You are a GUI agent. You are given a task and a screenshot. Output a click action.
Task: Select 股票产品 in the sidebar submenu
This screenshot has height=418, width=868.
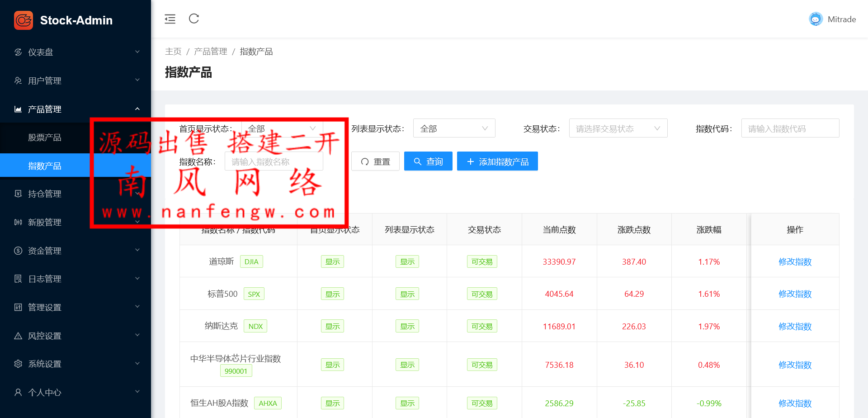pos(45,138)
